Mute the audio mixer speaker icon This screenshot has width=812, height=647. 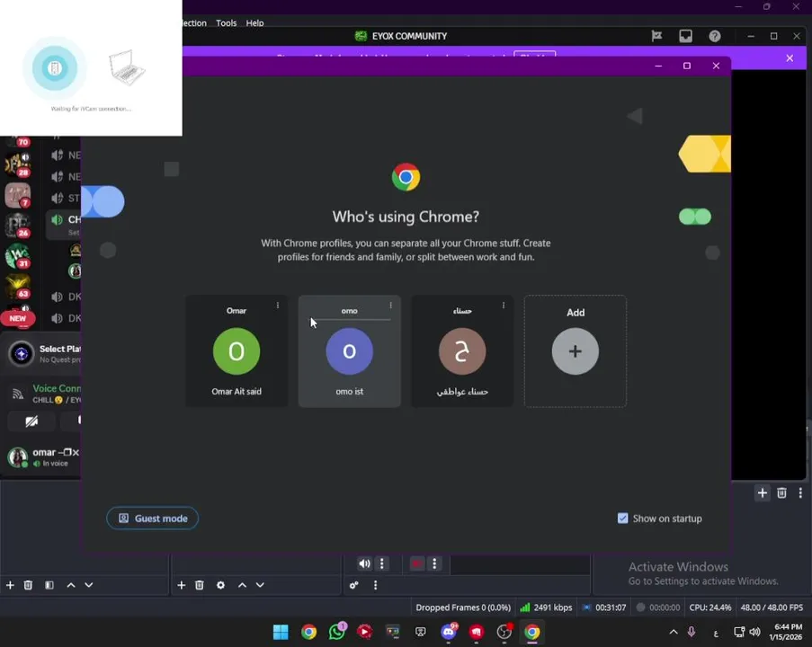tap(364, 563)
